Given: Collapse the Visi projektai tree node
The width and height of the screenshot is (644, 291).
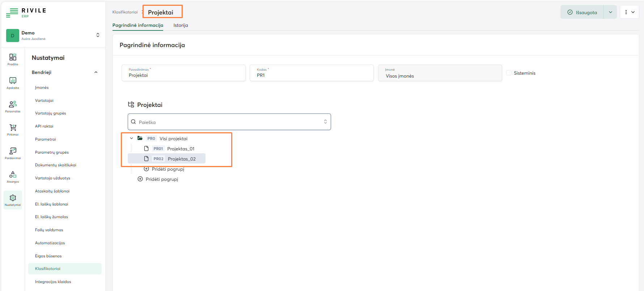Looking at the screenshot, I should 131,138.
